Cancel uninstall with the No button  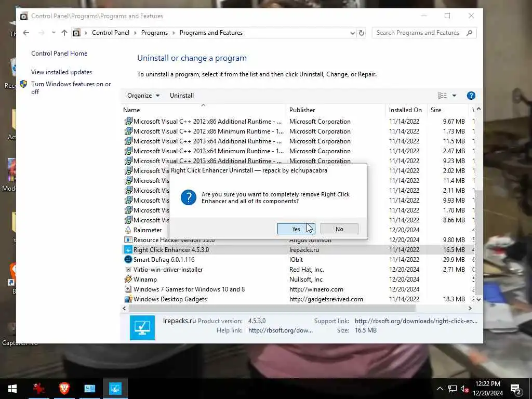pyautogui.click(x=339, y=229)
